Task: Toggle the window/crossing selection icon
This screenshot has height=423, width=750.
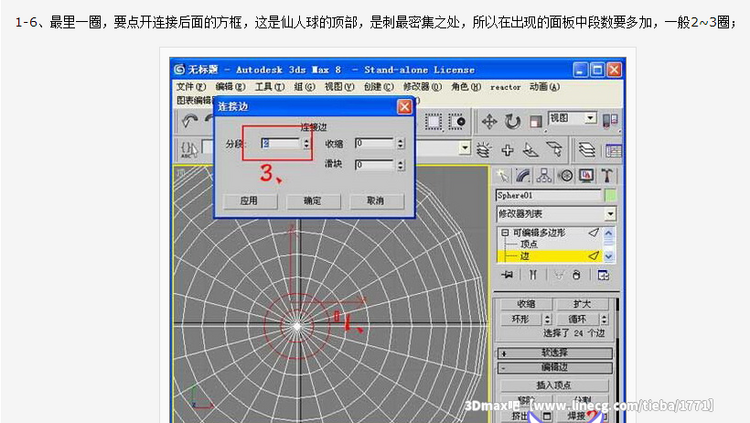Action: click(x=457, y=122)
